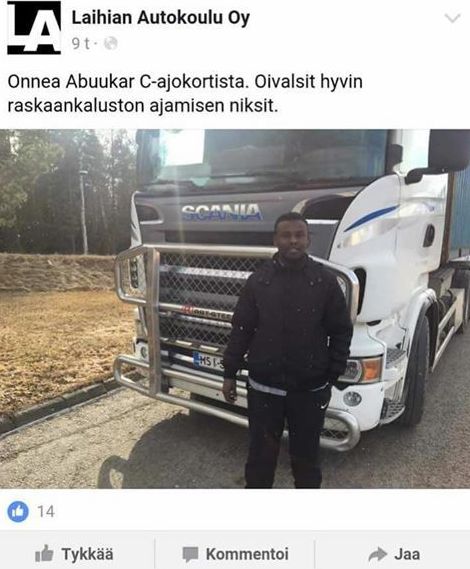Click the speech bubble icon beside Kommentoi
This screenshot has width=470, height=569.
[190, 554]
